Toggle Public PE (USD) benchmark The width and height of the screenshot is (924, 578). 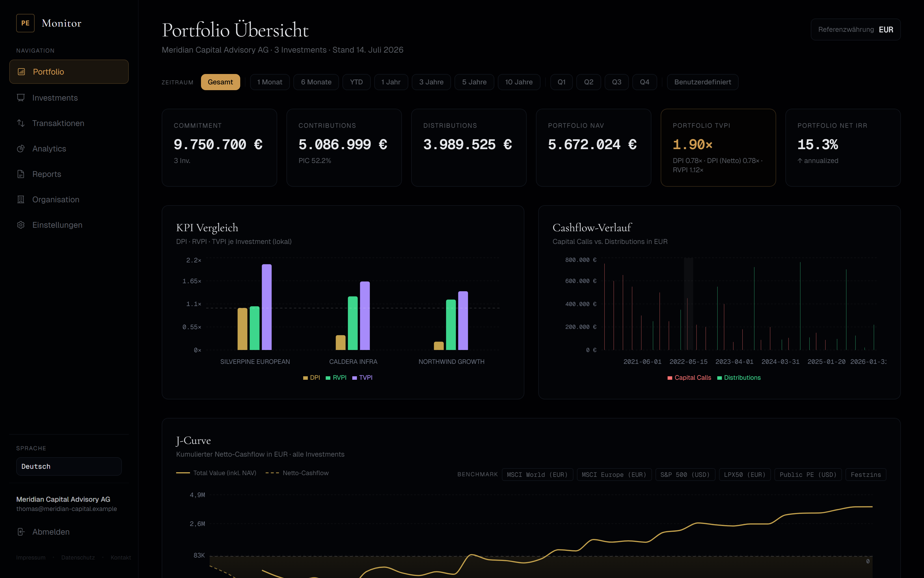(x=808, y=475)
